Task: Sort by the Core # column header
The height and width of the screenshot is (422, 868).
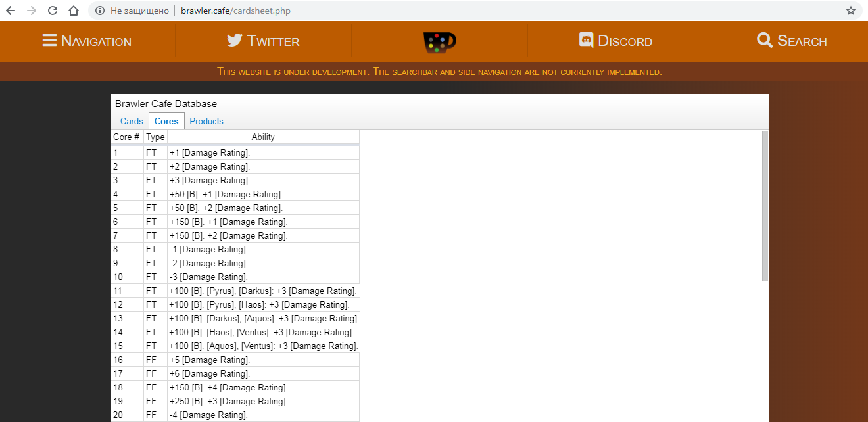Action: click(127, 137)
